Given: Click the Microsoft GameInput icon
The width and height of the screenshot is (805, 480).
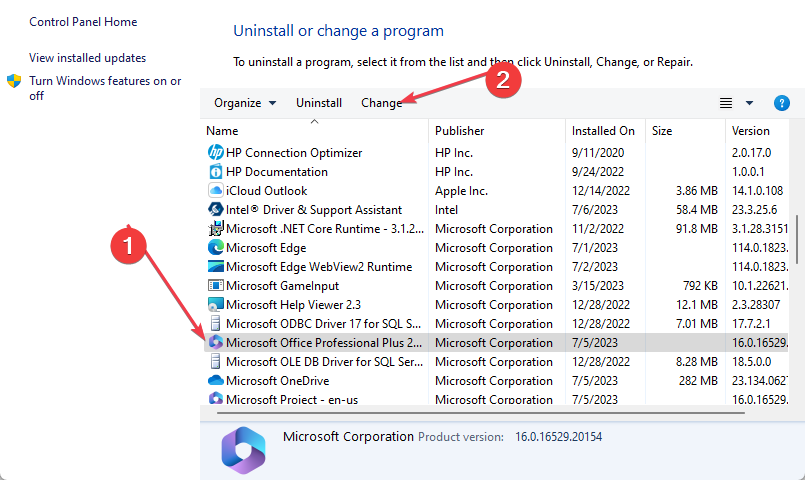Looking at the screenshot, I should click(x=216, y=285).
